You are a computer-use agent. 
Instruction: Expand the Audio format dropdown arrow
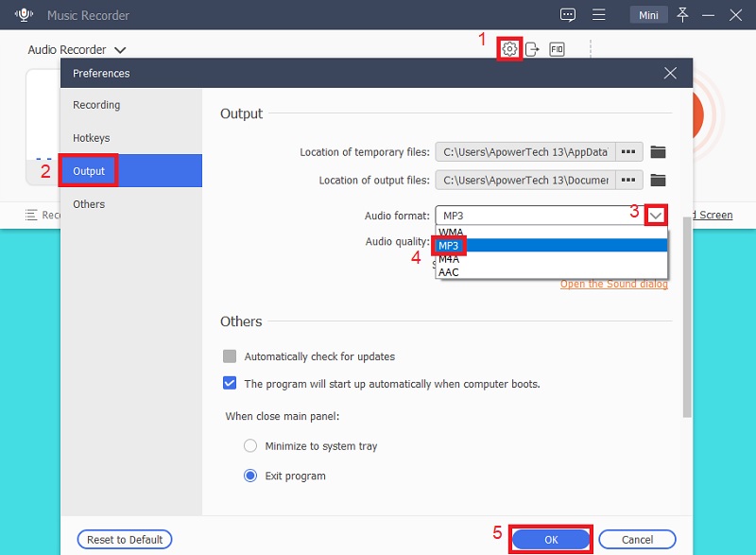[655, 216]
